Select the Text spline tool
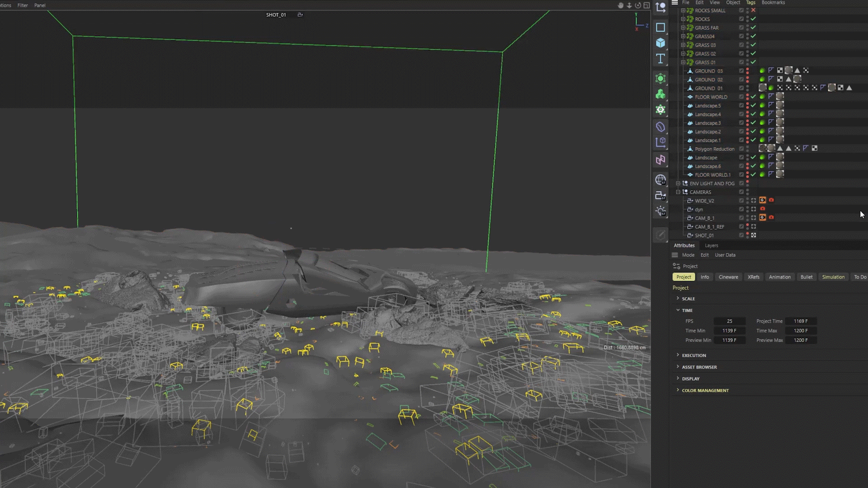Viewport: 868px width, 488px height. 660,59
